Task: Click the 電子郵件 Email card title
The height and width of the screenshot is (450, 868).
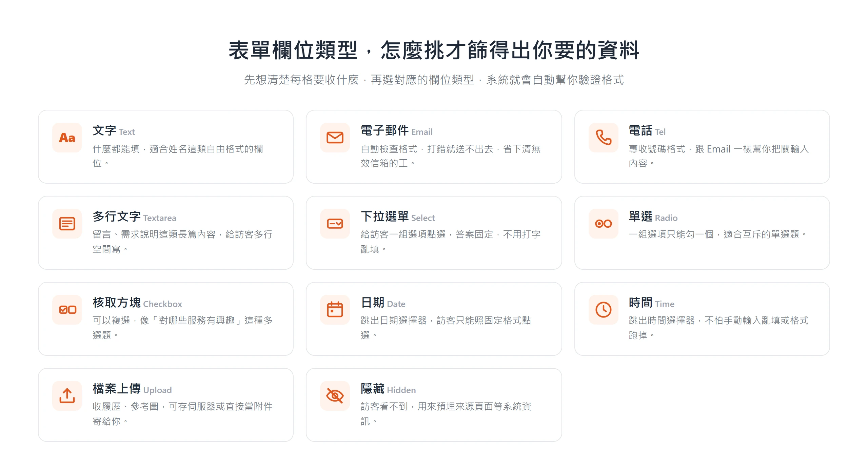Action: (x=397, y=131)
